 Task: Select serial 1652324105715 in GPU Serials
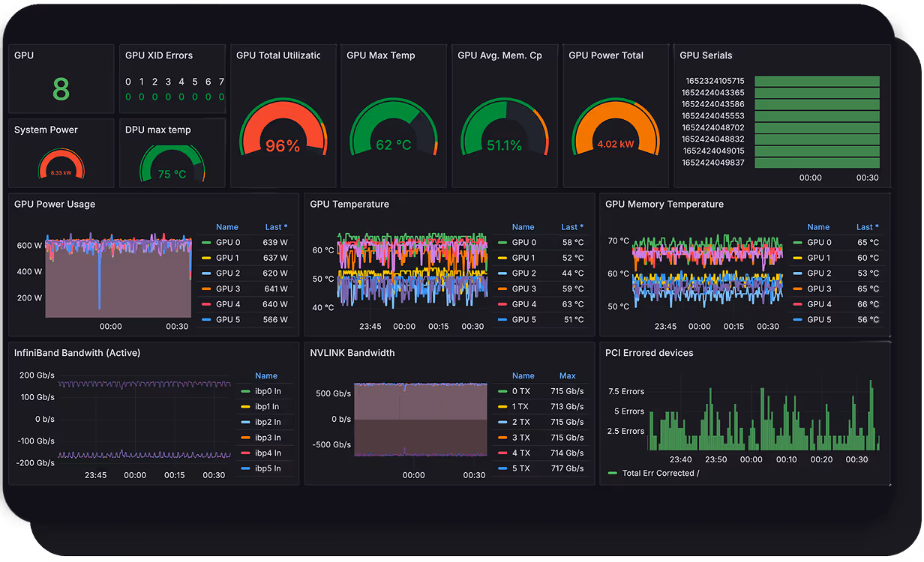713,81
